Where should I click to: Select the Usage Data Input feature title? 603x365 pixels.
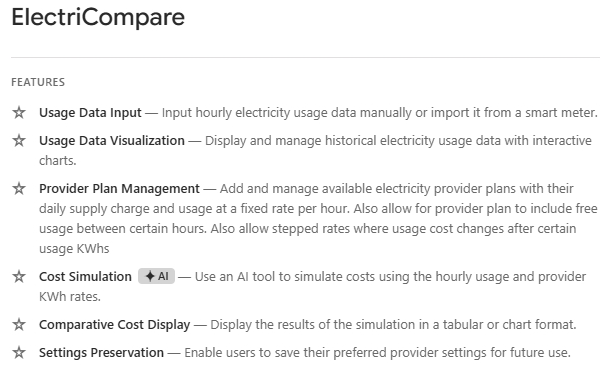(x=90, y=113)
